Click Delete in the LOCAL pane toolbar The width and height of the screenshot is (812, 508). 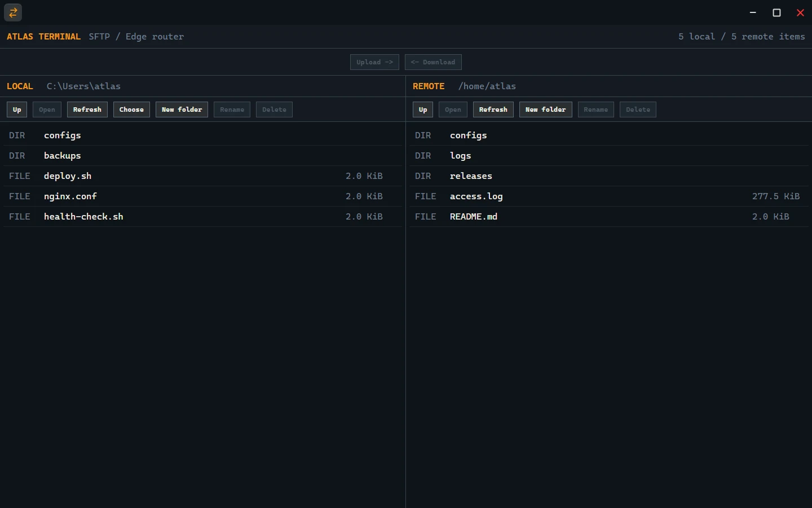(x=274, y=110)
